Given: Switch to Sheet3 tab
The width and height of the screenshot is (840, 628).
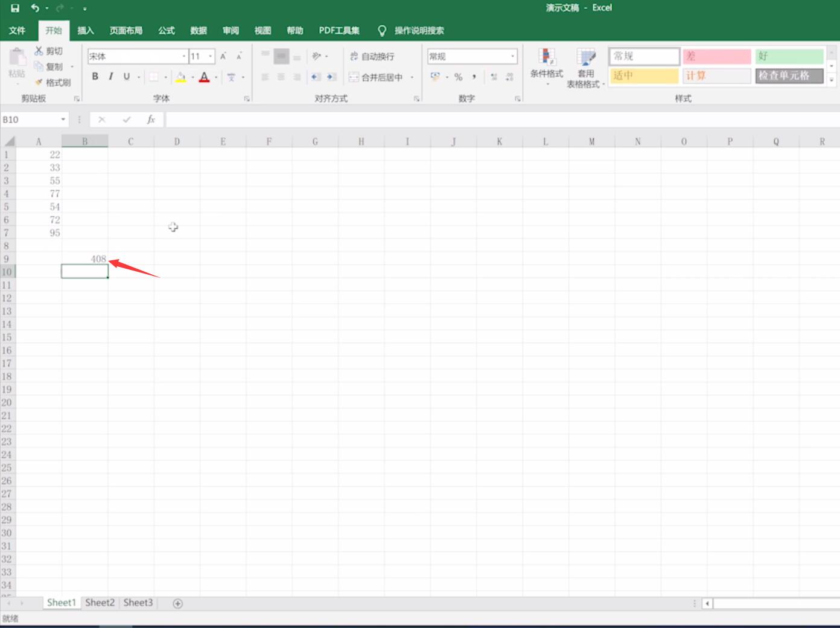Looking at the screenshot, I should [138, 603].
